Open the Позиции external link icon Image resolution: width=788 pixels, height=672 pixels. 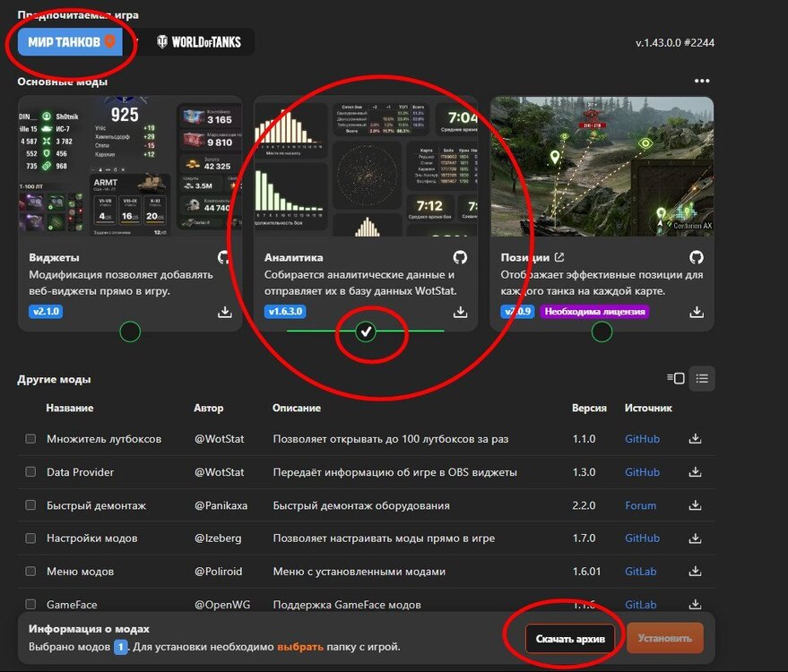[559, 257]
